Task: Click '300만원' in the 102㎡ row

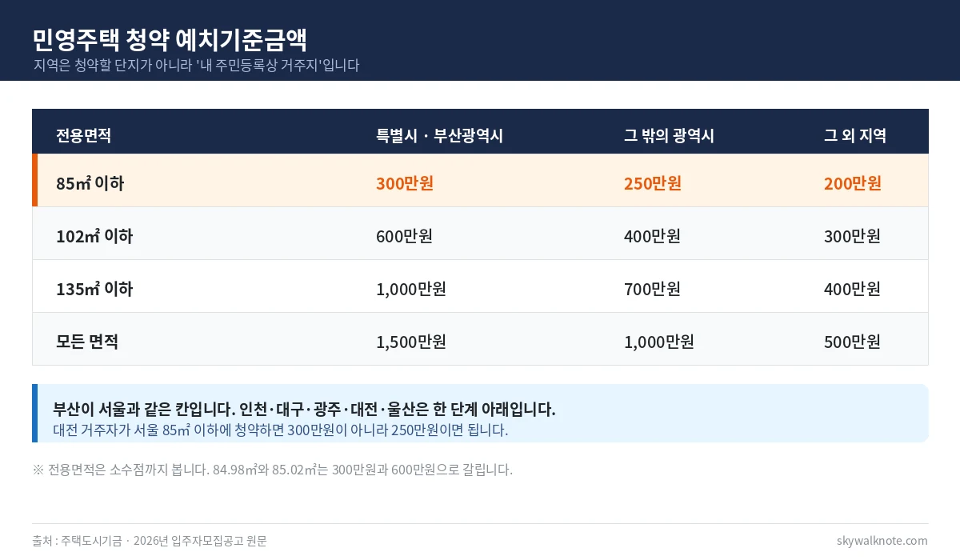Action: (852, 236)
